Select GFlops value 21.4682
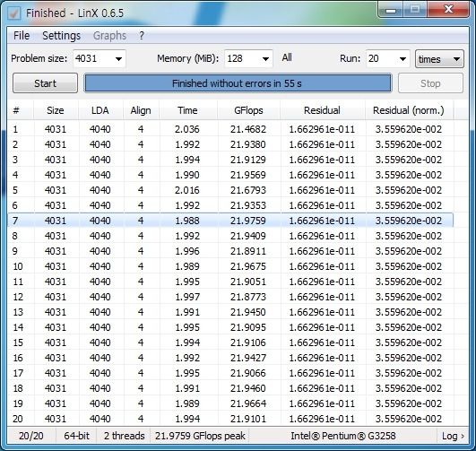Image resolution: width=476 pixels, height=451 pixels. tap(248, 129)
